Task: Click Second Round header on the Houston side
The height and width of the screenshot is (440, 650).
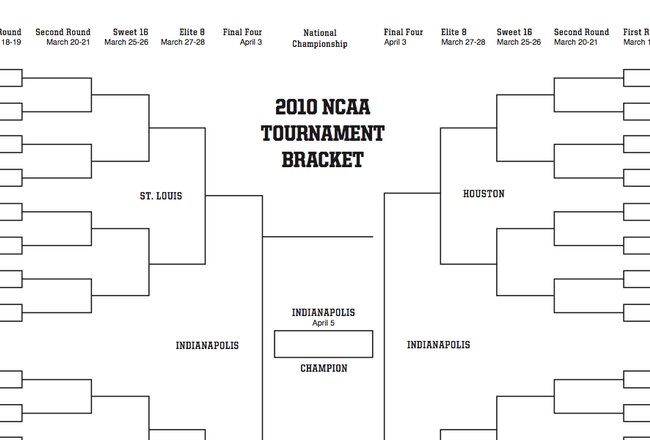Action: (581, 37)
